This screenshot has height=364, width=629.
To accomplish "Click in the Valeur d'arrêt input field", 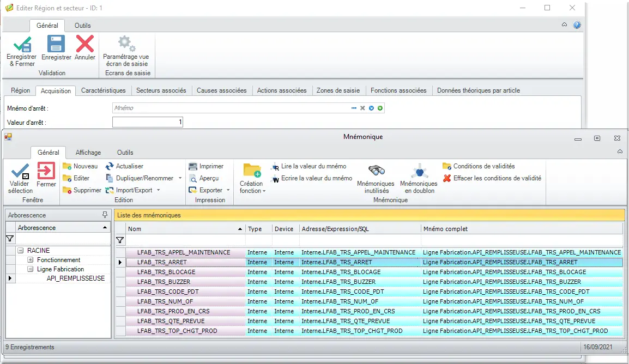I will (148, 122).
